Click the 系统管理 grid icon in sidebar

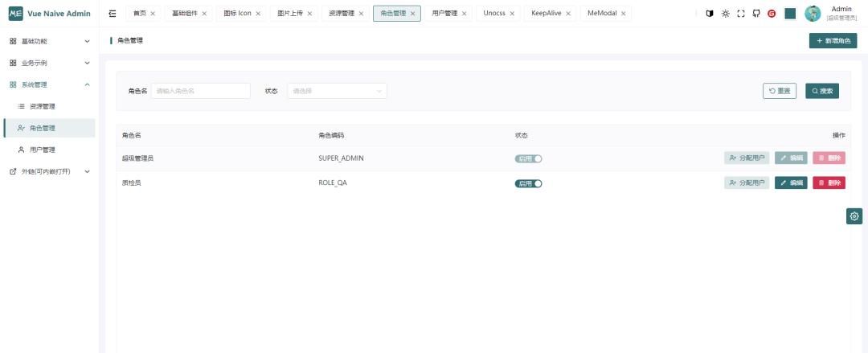[14, 84]
